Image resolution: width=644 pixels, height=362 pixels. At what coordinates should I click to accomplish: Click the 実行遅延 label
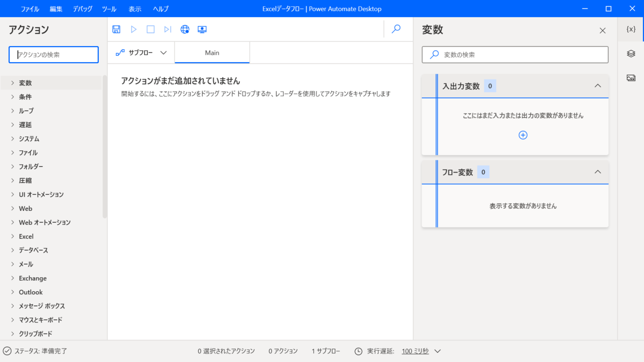[381, 351]
